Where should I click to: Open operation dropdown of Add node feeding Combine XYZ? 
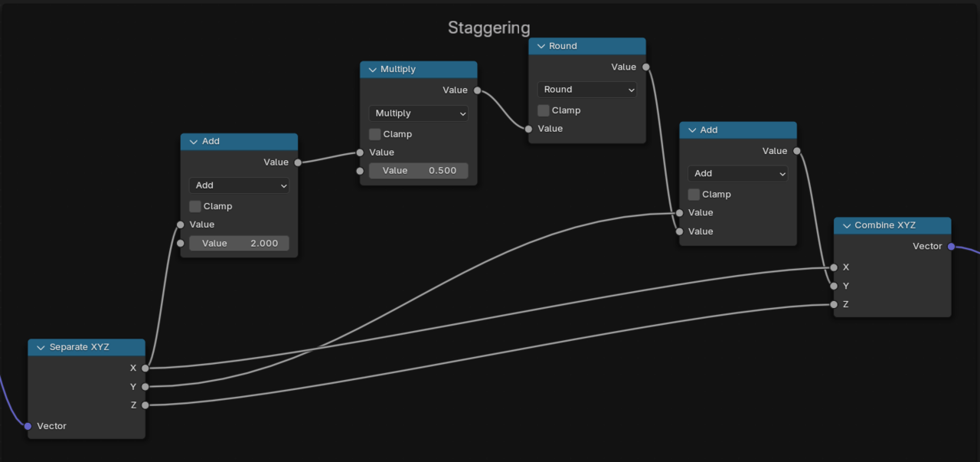[x=738, y=173]
